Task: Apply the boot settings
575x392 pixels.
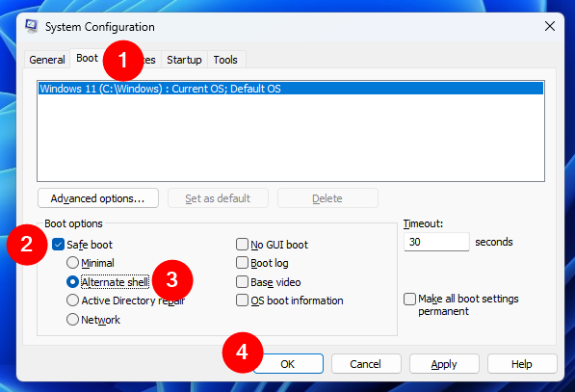Action: pos(444,364)
